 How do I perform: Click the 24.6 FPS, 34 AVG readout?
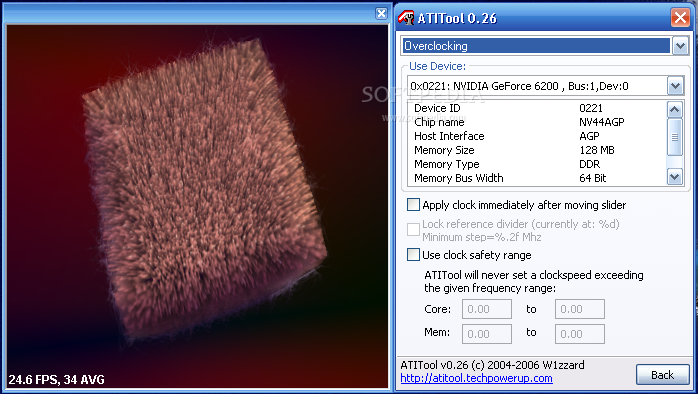pos(57,380)
